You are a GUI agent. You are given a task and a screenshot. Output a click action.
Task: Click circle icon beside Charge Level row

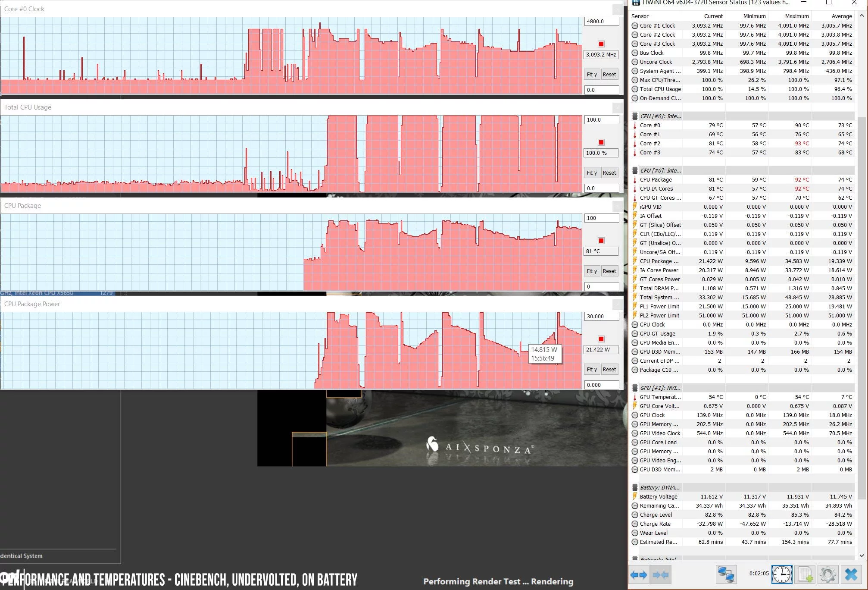[634, 515]
